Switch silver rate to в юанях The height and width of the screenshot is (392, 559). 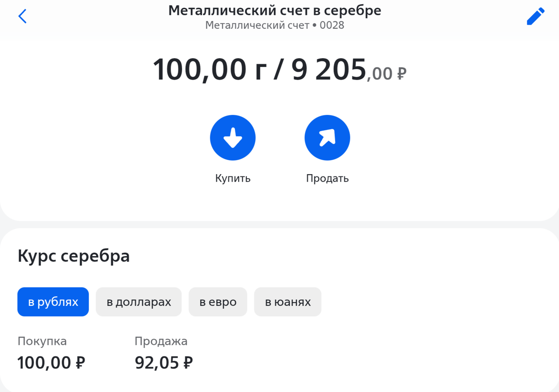[x=287, y=302]
